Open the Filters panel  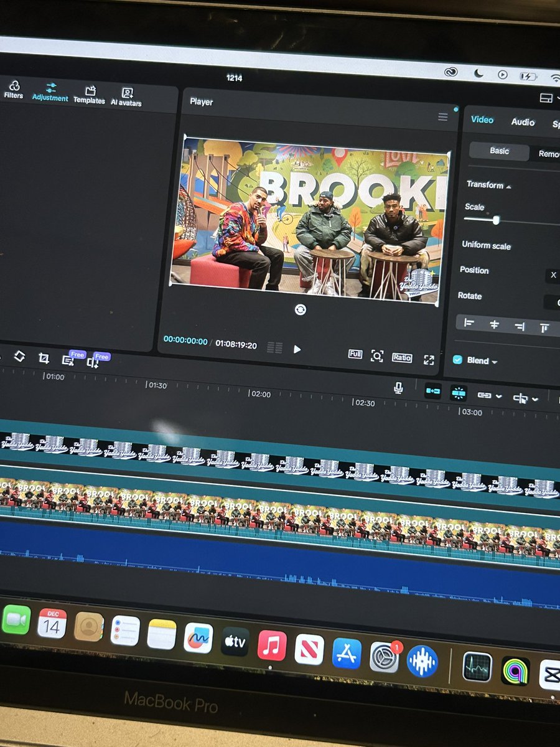(14, 89)
